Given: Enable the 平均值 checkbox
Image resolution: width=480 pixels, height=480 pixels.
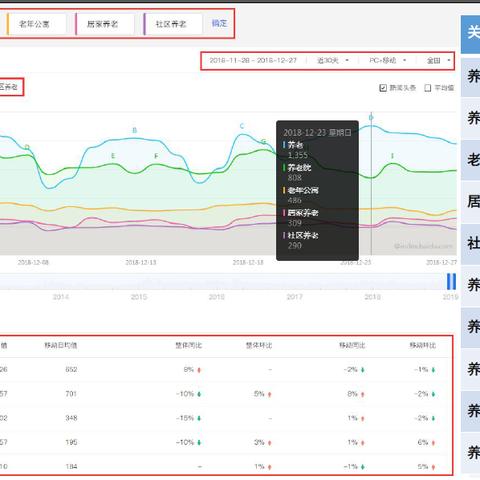Looking at the screenshot, I should (x=428, y=88).
